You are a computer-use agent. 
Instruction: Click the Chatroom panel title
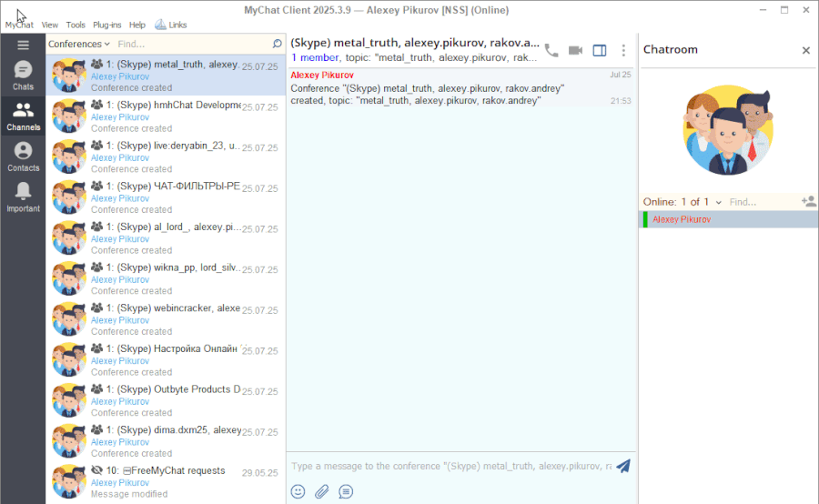pos(670,50)
